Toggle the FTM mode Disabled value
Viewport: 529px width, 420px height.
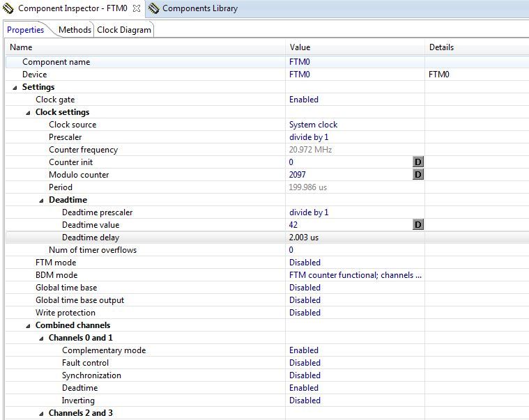(305, 263)
